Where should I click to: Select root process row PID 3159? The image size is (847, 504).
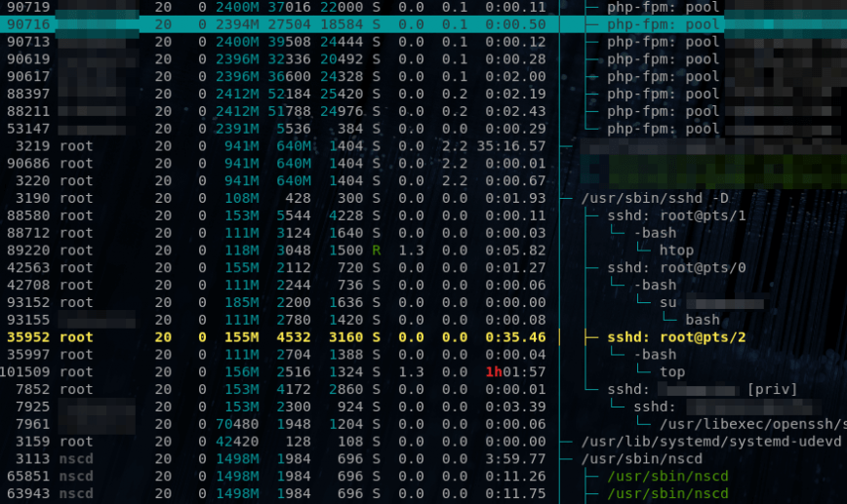tap(423, 442)
